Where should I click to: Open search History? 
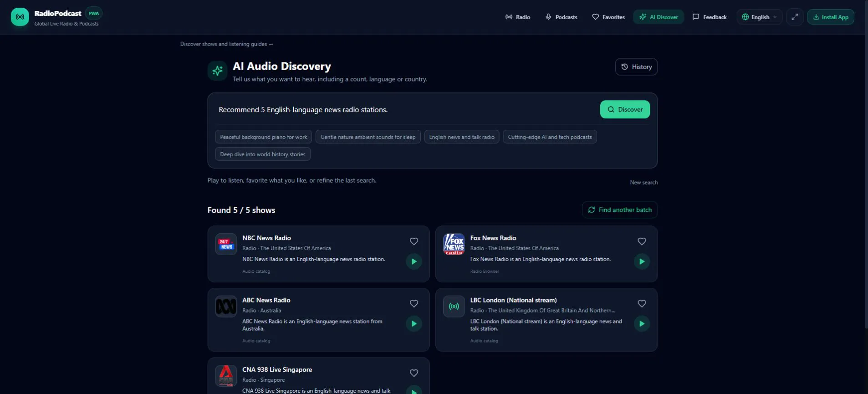[636, 67]
